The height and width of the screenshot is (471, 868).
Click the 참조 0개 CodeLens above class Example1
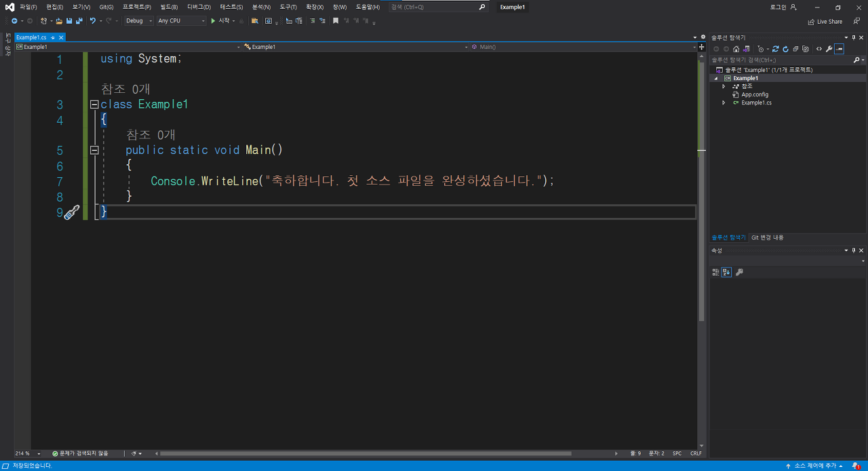click(125, 89)
